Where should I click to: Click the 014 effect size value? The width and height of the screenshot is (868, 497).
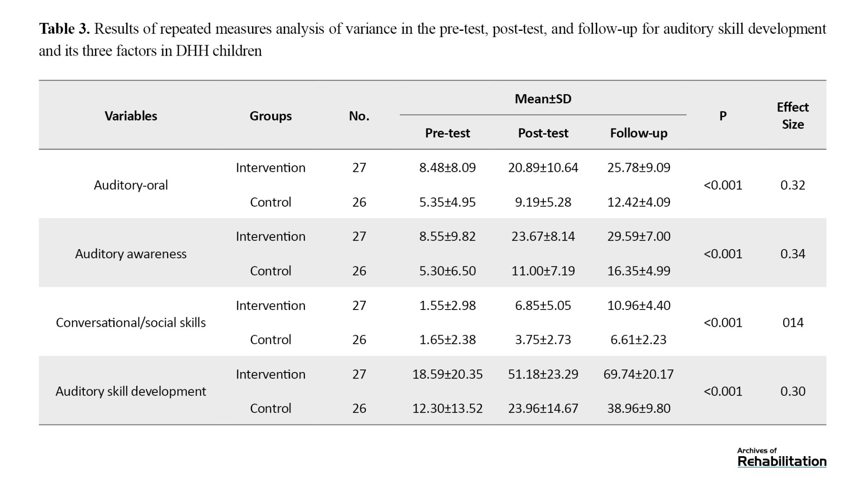click(x=792, y=323)
